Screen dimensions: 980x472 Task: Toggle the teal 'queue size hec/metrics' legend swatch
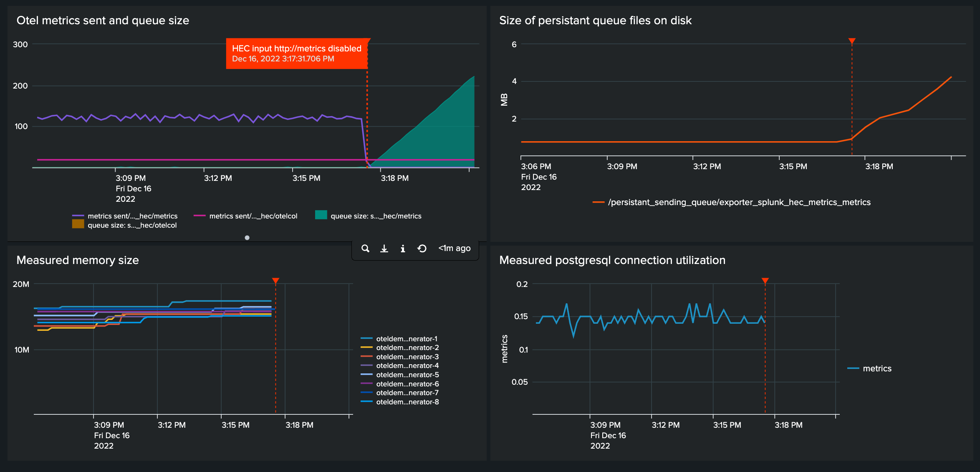tap(321, 215)
